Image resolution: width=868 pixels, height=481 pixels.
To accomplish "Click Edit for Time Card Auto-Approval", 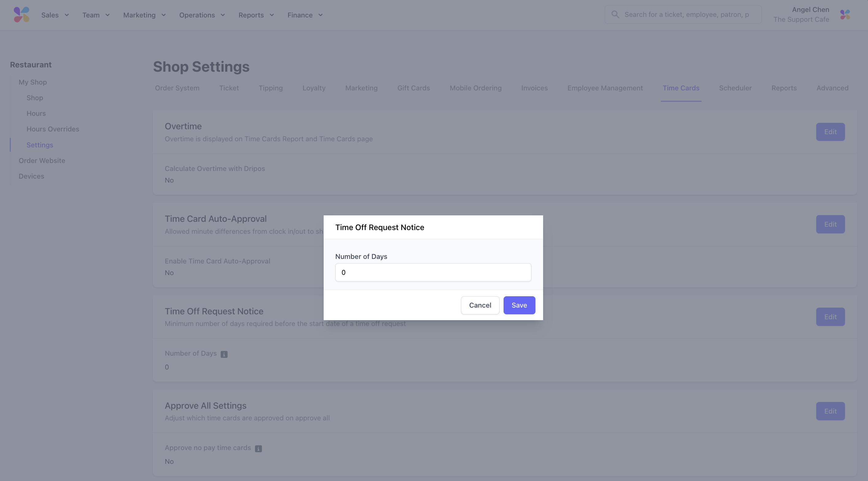I will [830, 224].
